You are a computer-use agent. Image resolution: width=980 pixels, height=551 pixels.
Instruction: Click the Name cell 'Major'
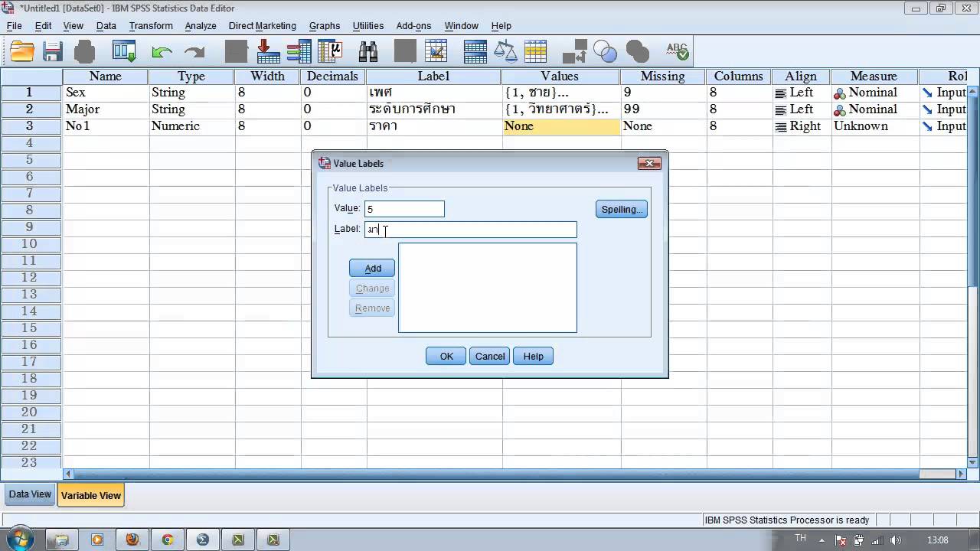click(x=106, y=109)
